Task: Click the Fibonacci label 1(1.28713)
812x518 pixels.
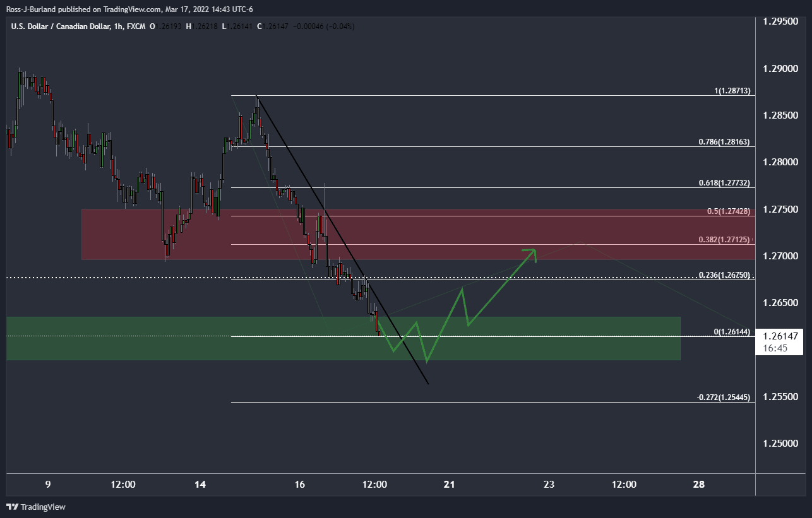Action: click(732, 91)
